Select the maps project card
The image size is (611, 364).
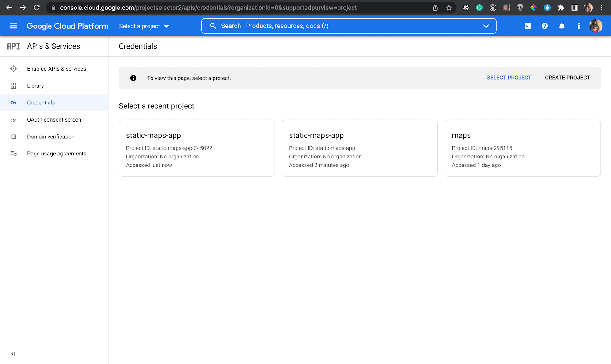tap(522, 148)
